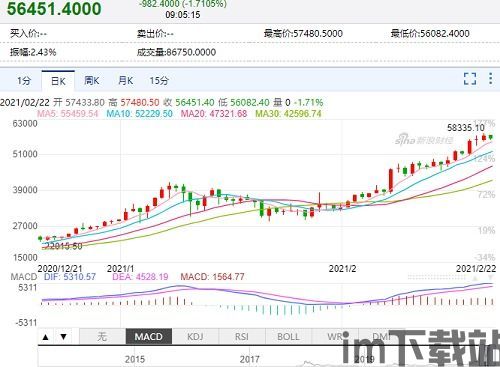
Task: Select the MACD indicator button
Action: (x=149, y=336)
